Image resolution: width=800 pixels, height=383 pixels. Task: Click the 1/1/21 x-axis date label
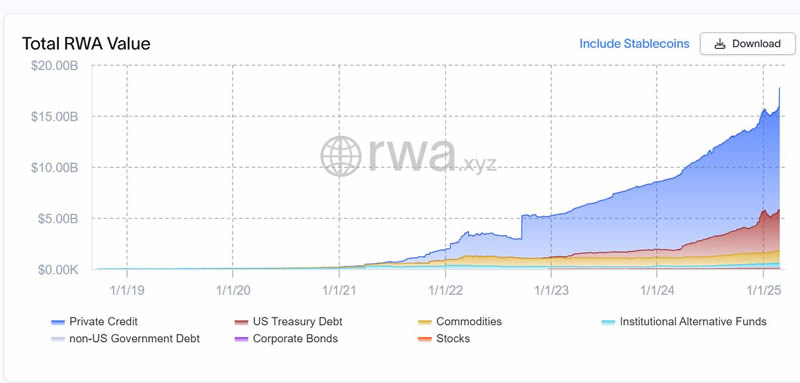tap(339, 291)
